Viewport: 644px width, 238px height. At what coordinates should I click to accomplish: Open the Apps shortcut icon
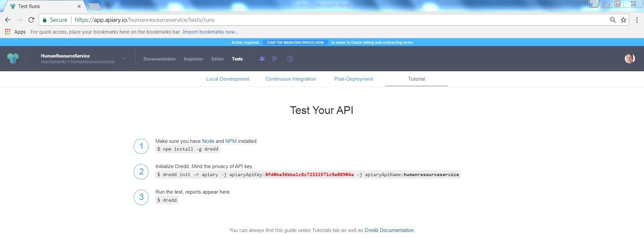(x=8, y=32)
